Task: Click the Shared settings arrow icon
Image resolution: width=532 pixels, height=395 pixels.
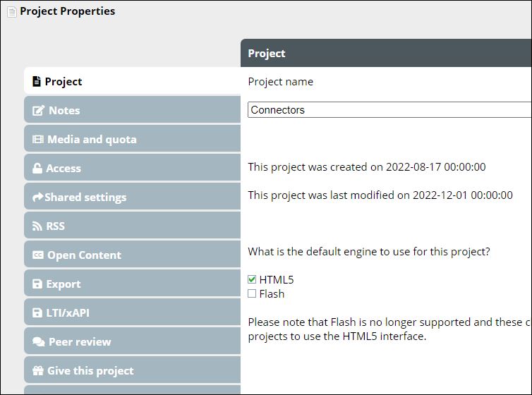Action: pyautogui.click(x=38, y=197)
